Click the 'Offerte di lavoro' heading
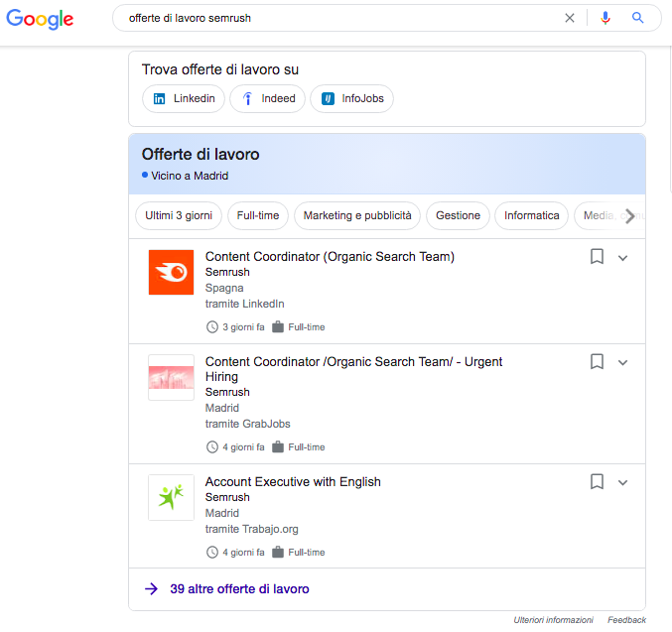Screen dimensions: 672x632 (x=201, y=154)
